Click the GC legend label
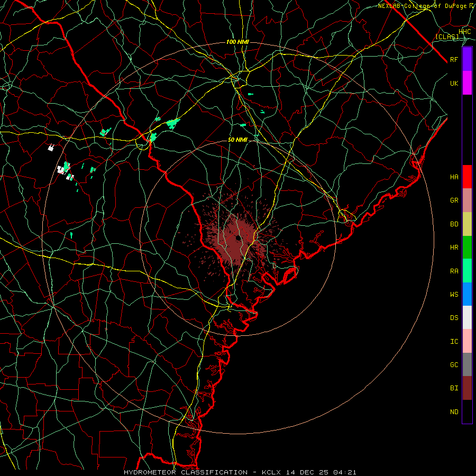Viewport: 476px width, 476px height. tap(454, 365)
